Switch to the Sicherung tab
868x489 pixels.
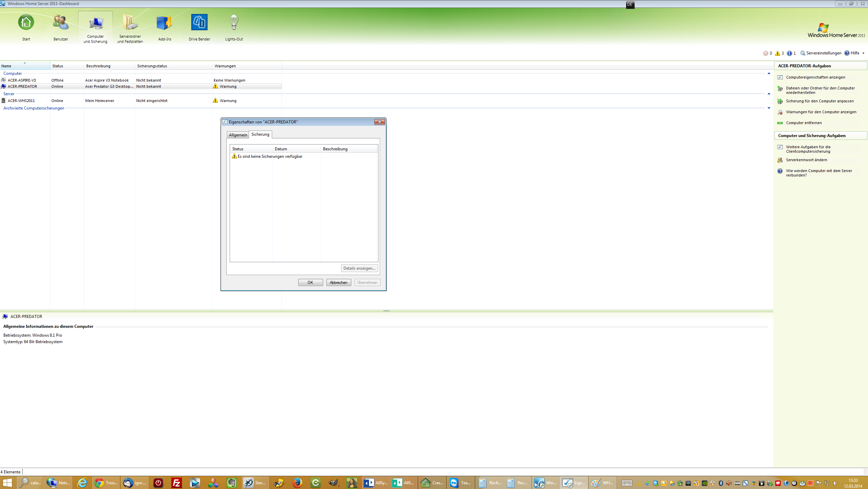click(x=260, y=134)
